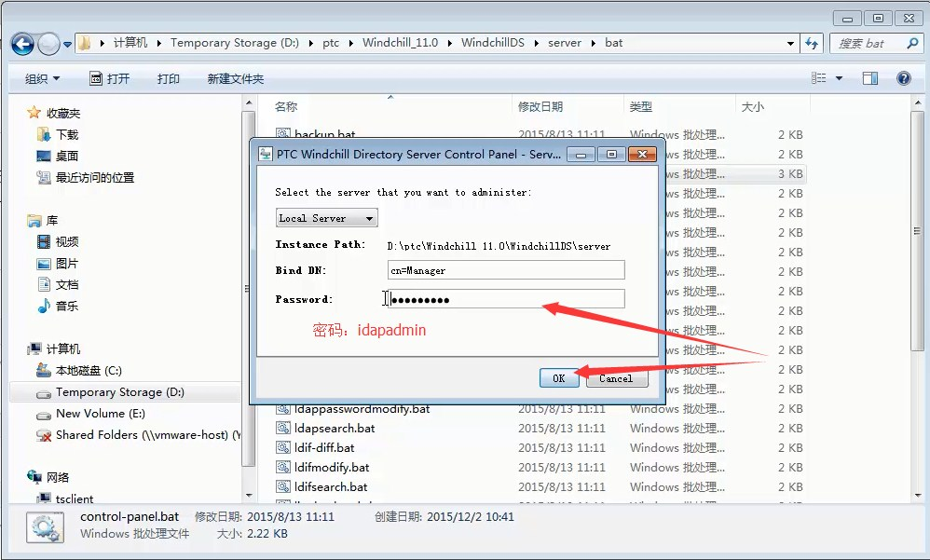Select ldif-diff.bat file
The image size is (930, 560).
324,448
